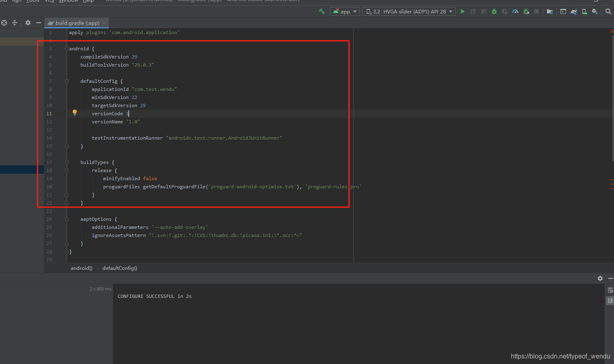The height and width of the screenshot is (364, 614).
Task: Collapse the buildTypes block fold marker
Action: pos(67,162)
